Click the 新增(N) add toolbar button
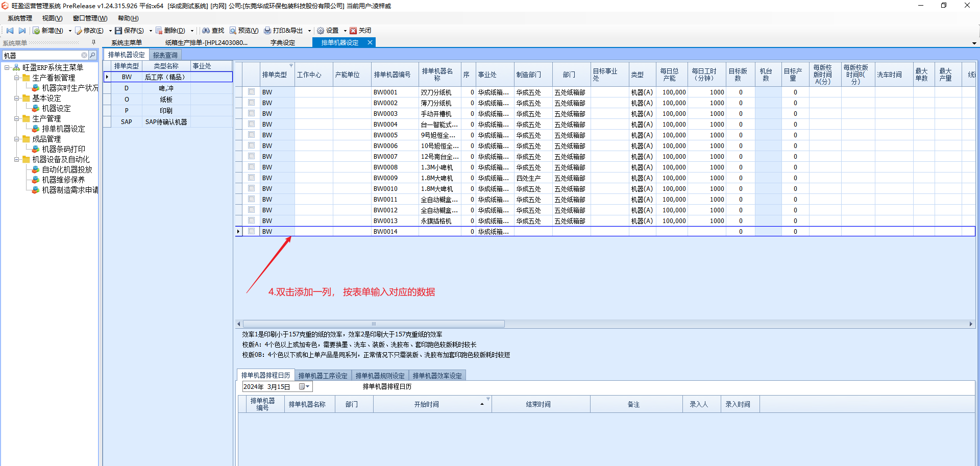 [x=48, y=31]
